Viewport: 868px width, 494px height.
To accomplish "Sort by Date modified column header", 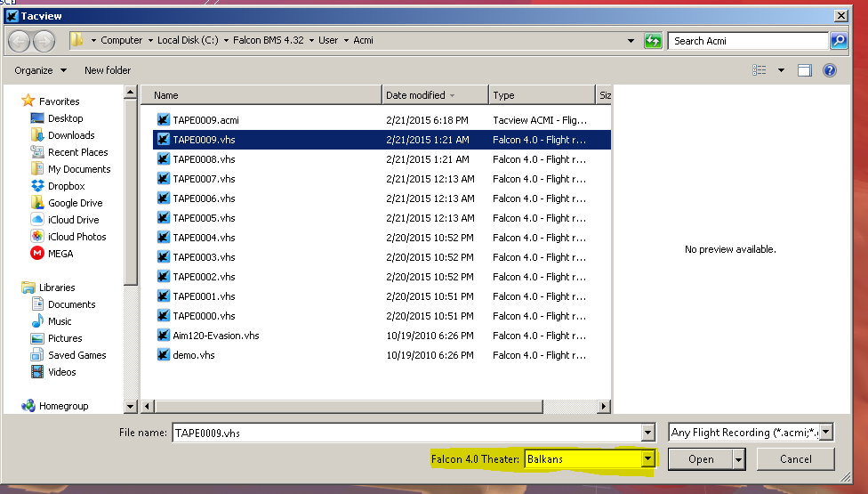I will [x=435, y=95].
